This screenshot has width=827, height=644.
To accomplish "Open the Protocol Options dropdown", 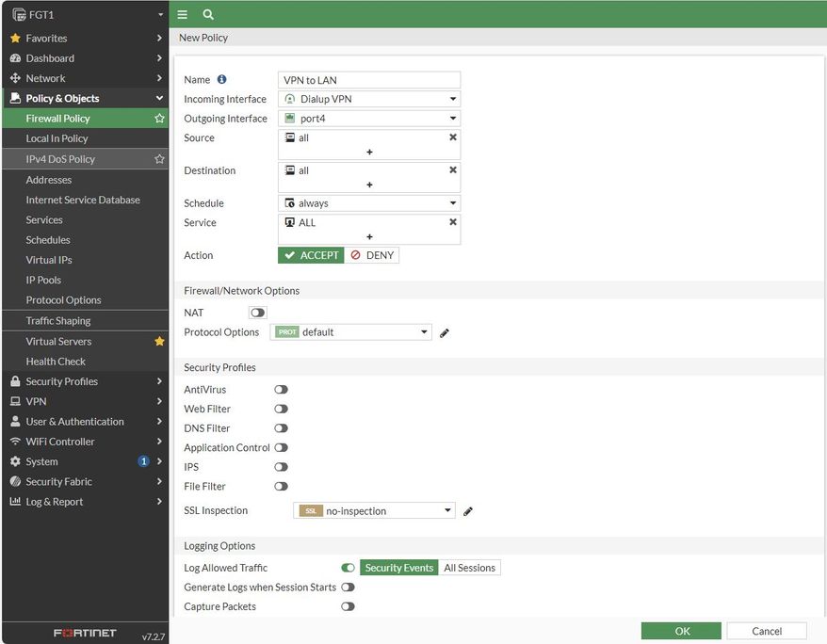I will point(350,332).
